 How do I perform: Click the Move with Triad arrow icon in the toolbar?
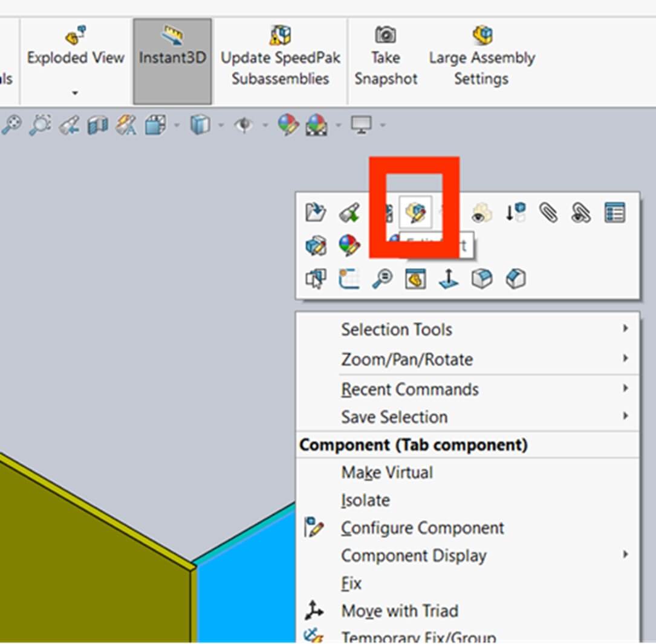click(x=448, y=278)
